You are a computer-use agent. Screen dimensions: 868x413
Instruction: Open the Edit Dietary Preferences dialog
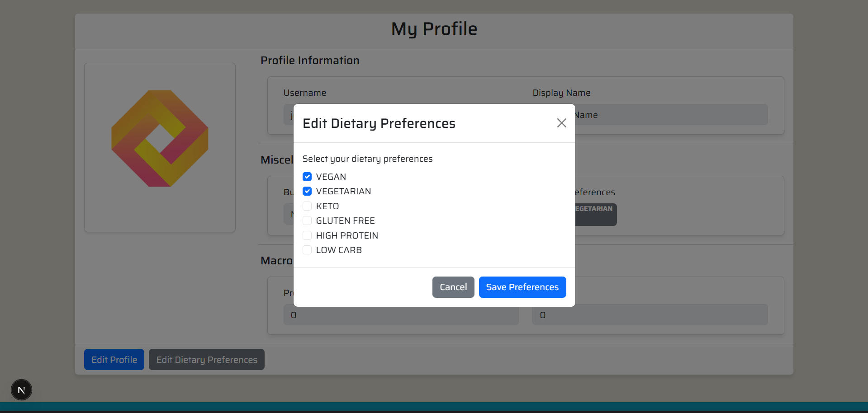pos(206,359)
